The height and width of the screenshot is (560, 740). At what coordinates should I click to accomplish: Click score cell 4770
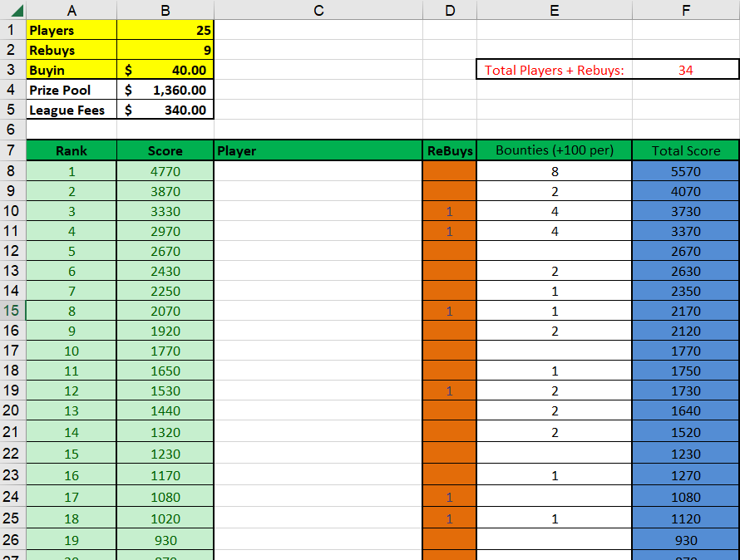[165, 171]
